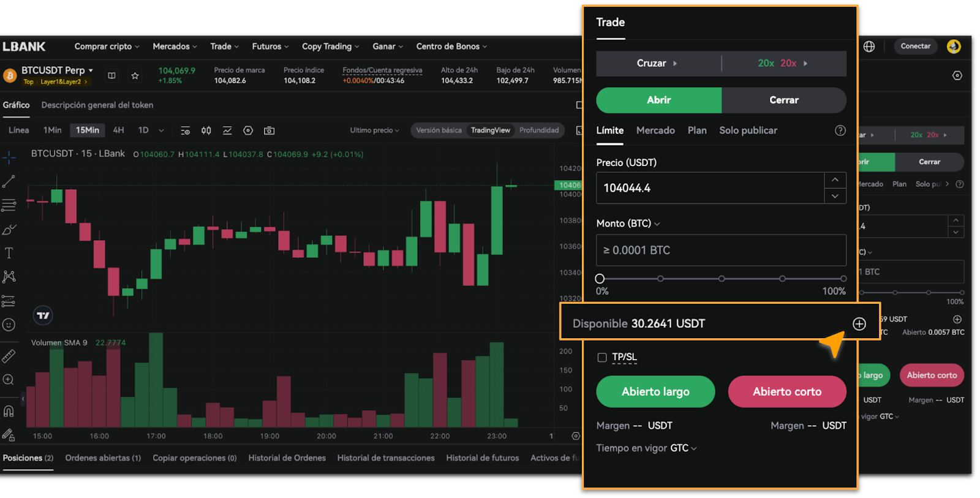Screen dimensions: 980x498
Task: Expand the Futuros menu
Action: pyautogui.click(x=270, y=47)
